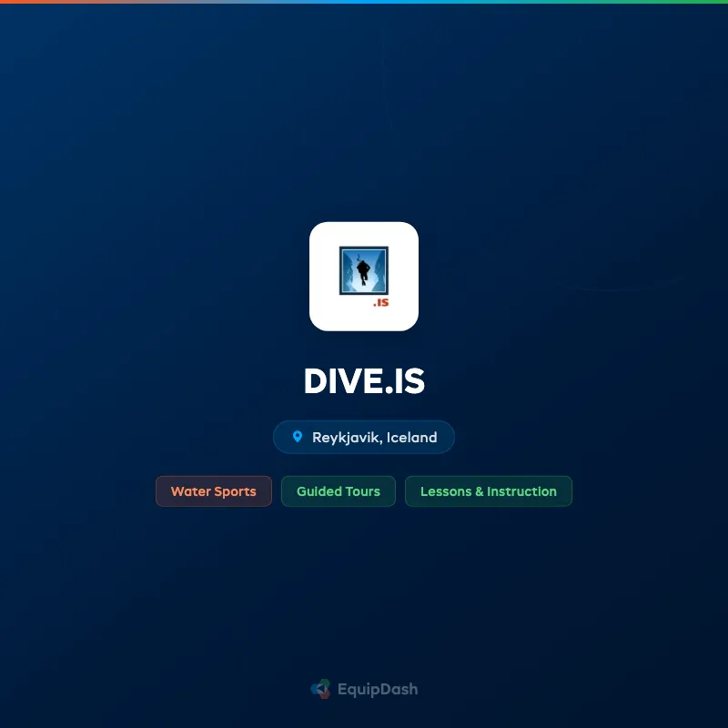Open the Guided Tours filter
The width and height of the screenshot is (728, 728).
(338, 491)
